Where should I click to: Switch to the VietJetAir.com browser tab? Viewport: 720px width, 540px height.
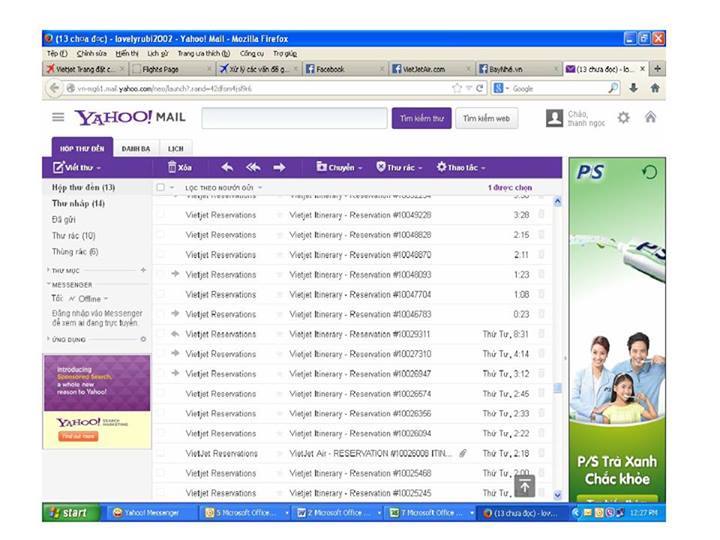[430, 69]
